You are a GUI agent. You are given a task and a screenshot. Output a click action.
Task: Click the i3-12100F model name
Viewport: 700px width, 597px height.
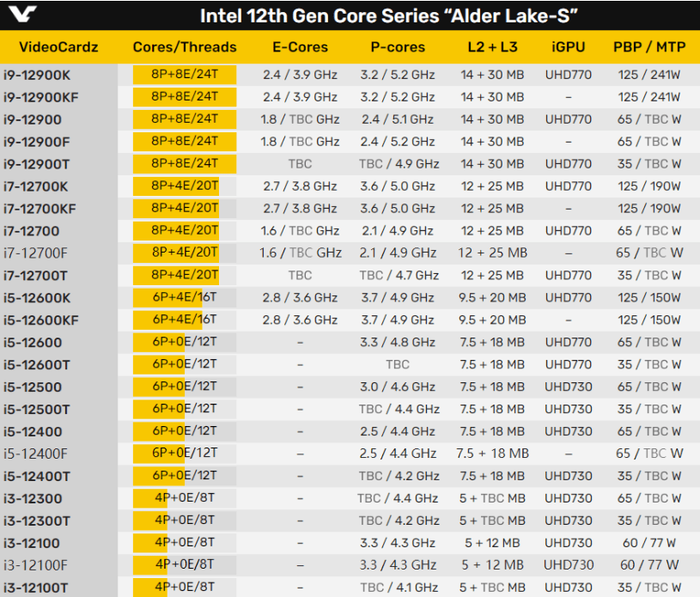[x=35, y=566]
